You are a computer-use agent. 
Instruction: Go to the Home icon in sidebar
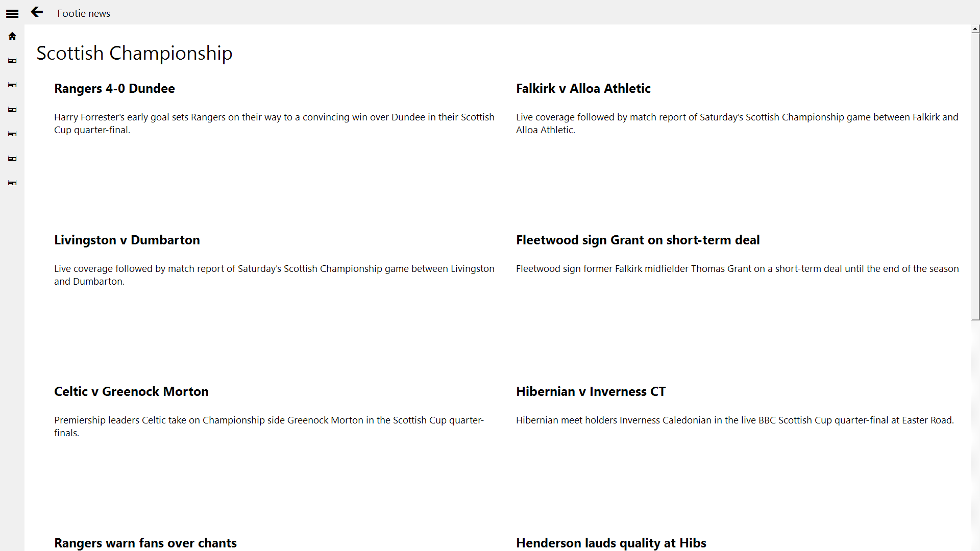12,36
